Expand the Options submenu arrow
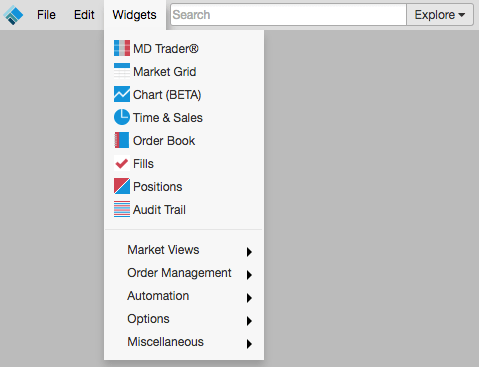Screen dimensions: 479x367 tap(249, 321)
